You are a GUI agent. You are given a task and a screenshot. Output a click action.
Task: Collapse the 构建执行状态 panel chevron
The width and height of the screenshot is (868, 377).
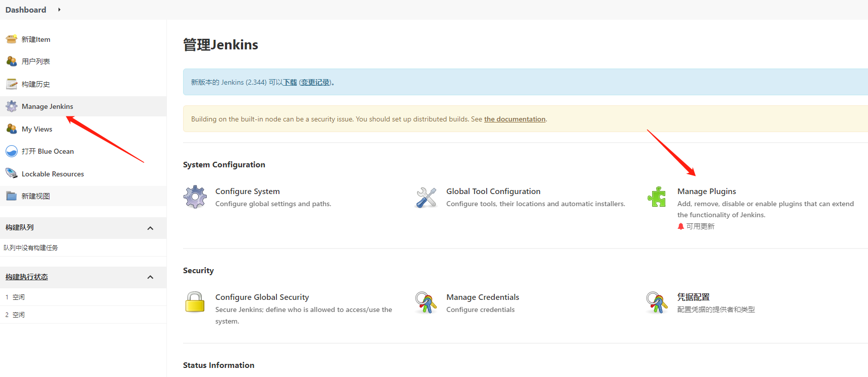pos(150,277)
